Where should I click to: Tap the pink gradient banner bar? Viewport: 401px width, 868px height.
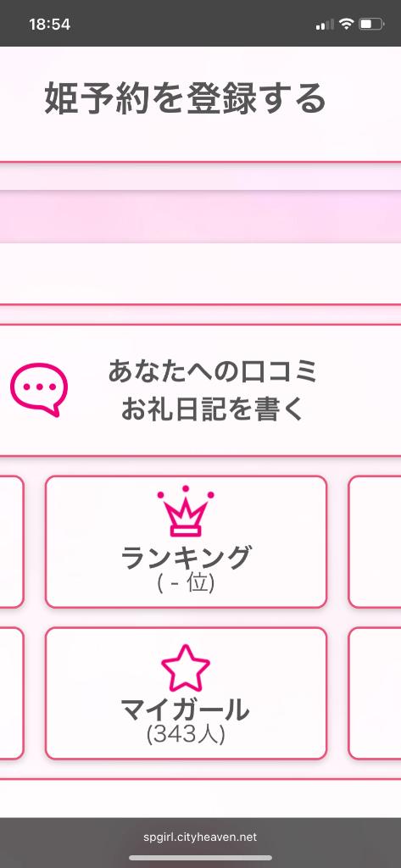coord(200,216)
